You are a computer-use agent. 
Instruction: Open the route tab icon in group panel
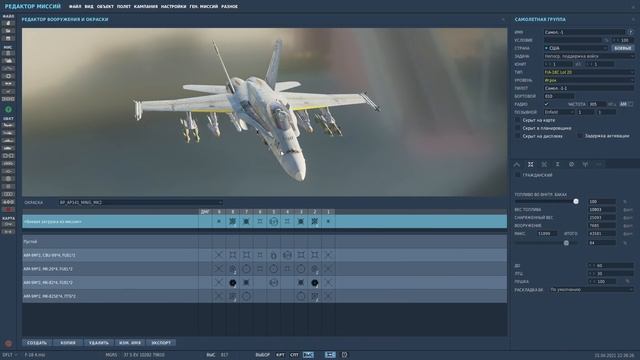coord(517,164)
